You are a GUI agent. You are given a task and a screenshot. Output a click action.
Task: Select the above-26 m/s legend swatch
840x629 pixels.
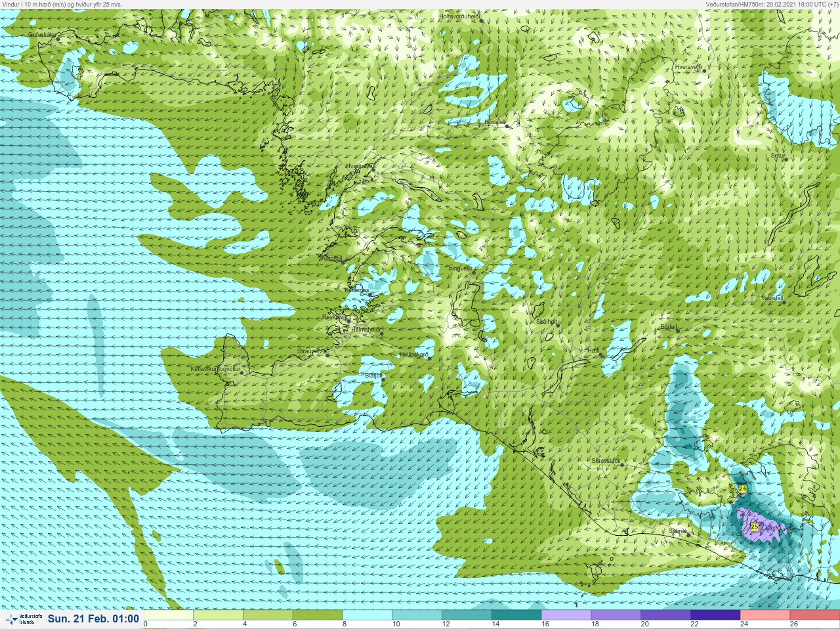coord(815,615)
